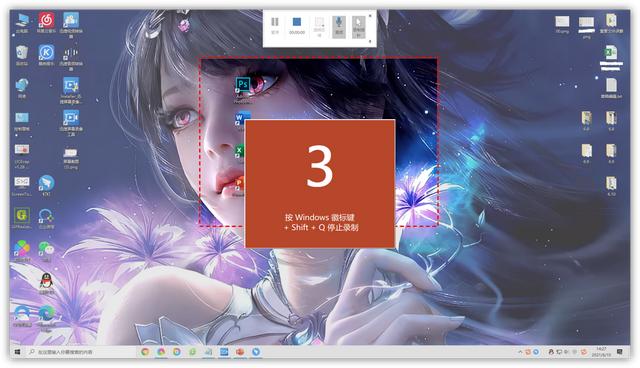640x368 pixels.
Task: Open PowerPoint from the taskbar
Action: [240, 352]
